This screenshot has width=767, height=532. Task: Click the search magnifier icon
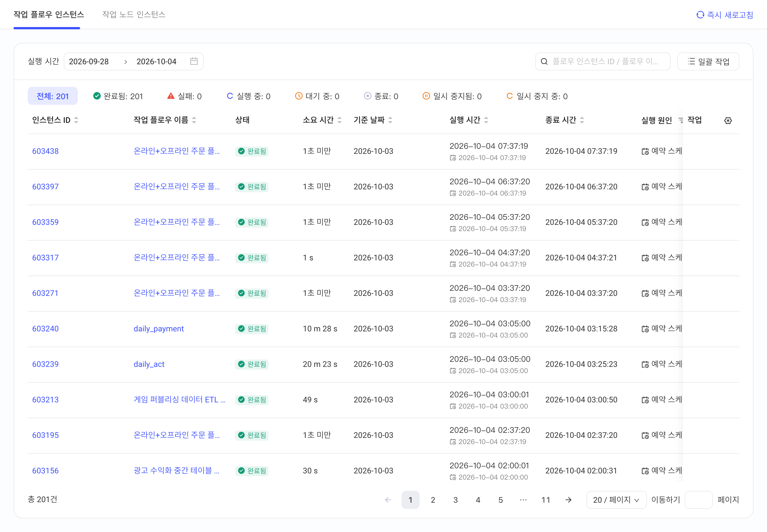point(544,61)
